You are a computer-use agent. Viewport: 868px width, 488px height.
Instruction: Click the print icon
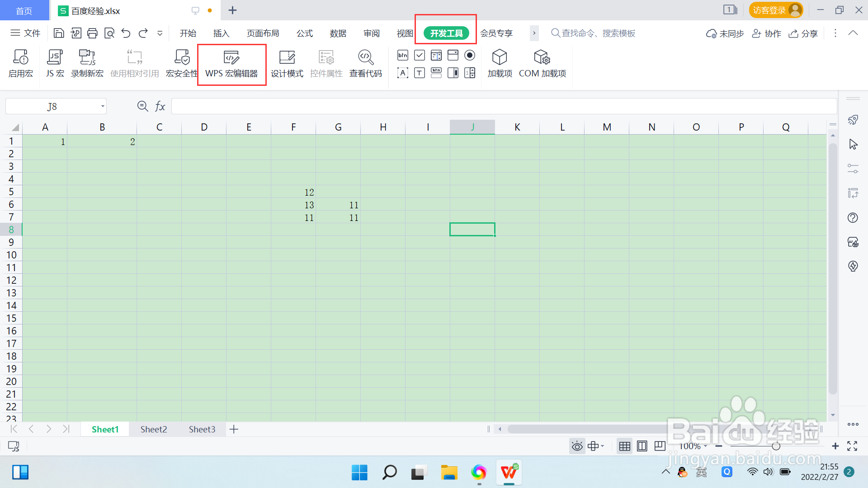pos(92,33)
